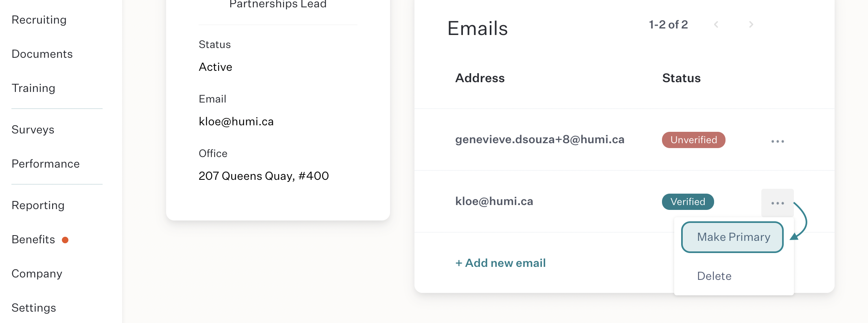Choose Delete in the email options menu
The image size is (868, 323).
pos(714,276)
